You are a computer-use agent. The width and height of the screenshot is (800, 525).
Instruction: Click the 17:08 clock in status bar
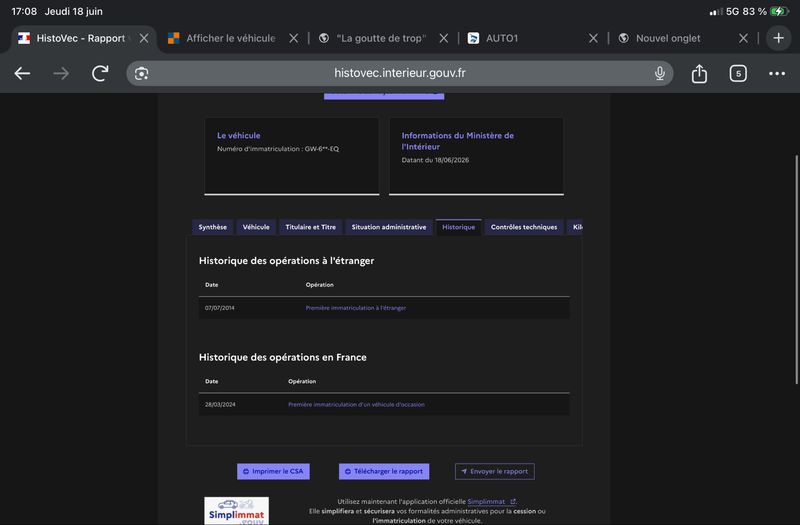pos(24,11)
